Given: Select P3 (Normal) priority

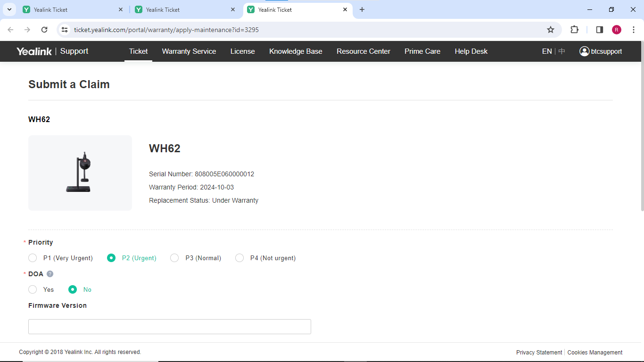Looking at the screenshot, I should point(174,258).
